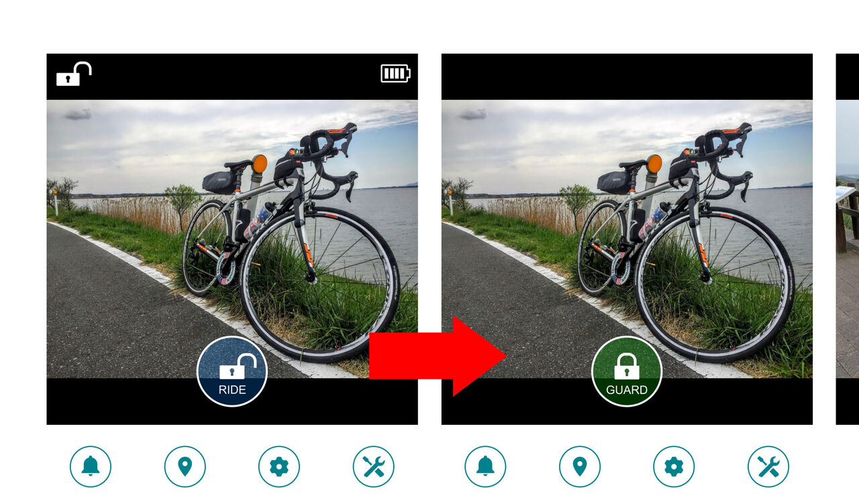Toggle the blue RIDE mode button

232,371
